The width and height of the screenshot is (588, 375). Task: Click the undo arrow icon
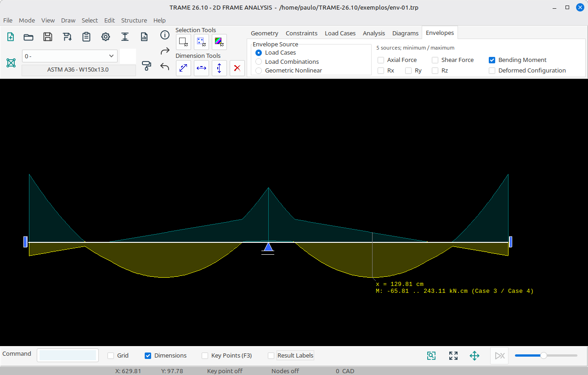[165, 67]
